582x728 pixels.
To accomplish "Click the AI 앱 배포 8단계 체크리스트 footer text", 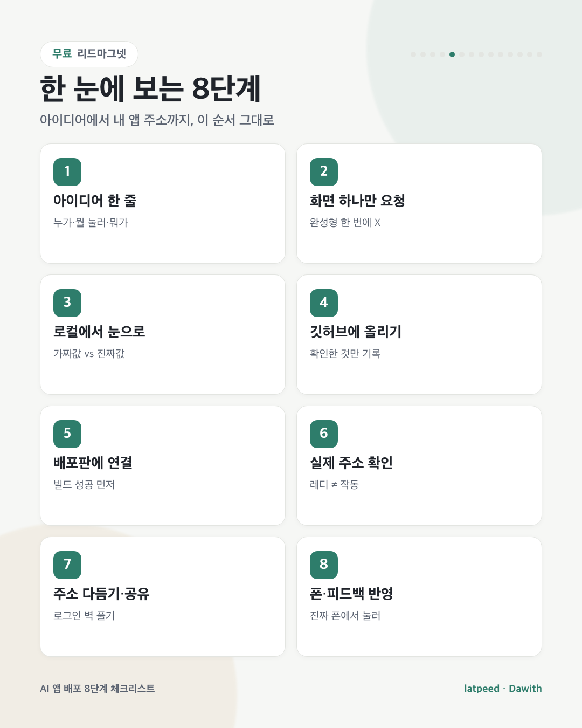I will (x=97, y=689).
